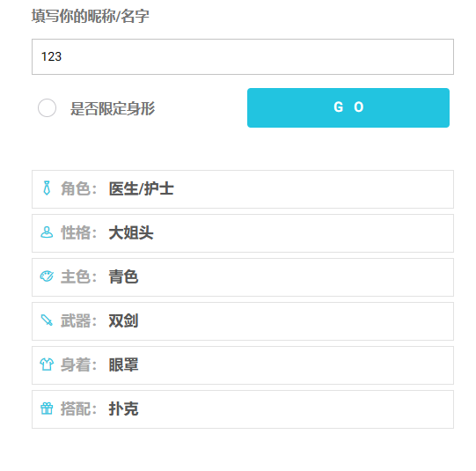Click the palette icon beside 主色
This screenshot has height=471, width=476.
(x=47, y=276)
